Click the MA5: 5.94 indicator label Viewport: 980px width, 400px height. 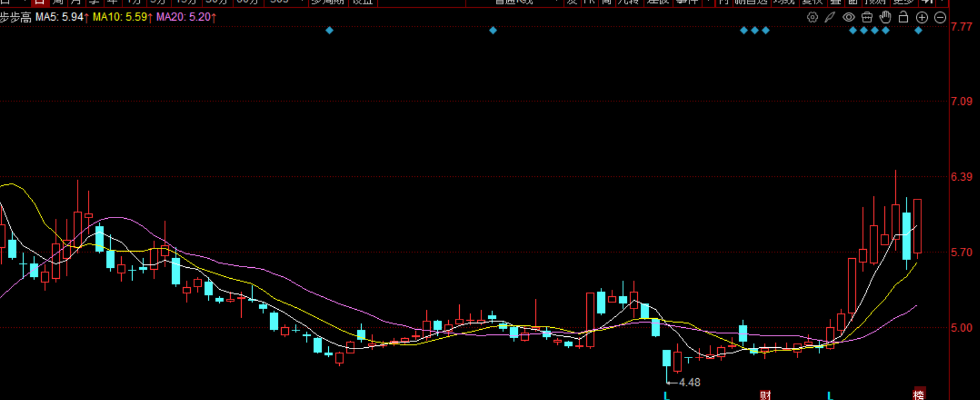(62, 17)
